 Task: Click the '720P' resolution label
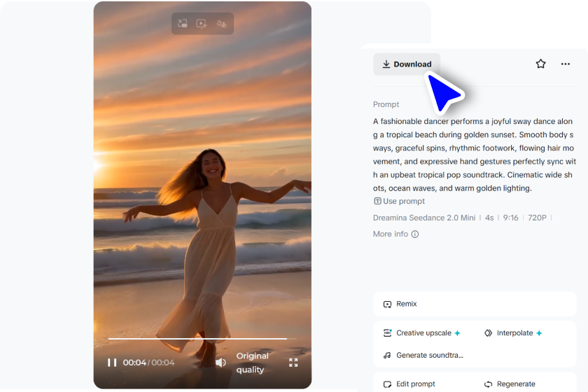point(537,218)
